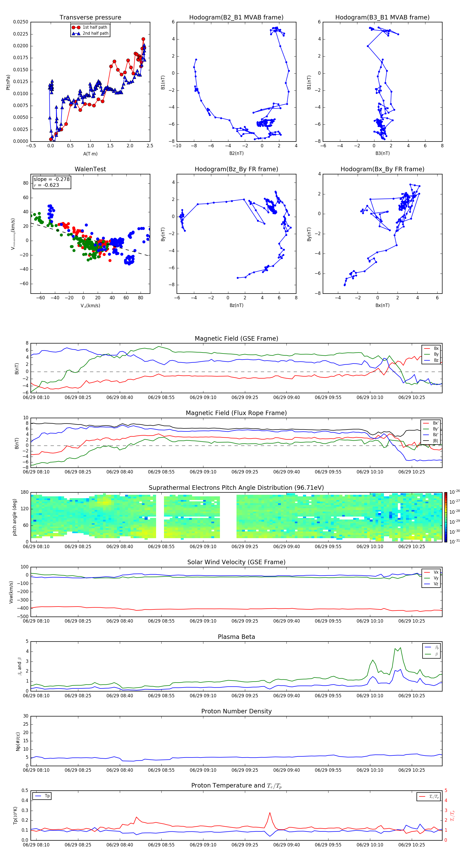Click the red "Te/Tp" right axis label
The height and width of the screenshot is (868, 473).
point(453,815)
